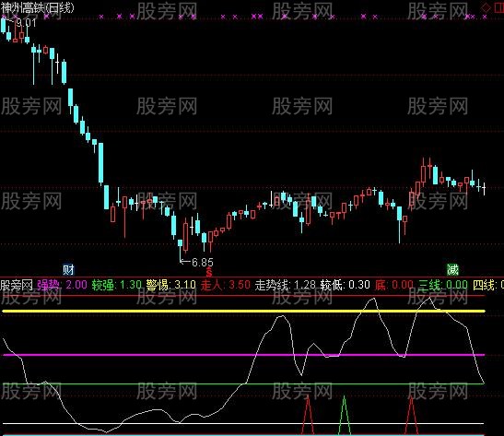Click the green 减 marker icon
Viewport: 504px width, 436px height.
[x=452, y=269]
